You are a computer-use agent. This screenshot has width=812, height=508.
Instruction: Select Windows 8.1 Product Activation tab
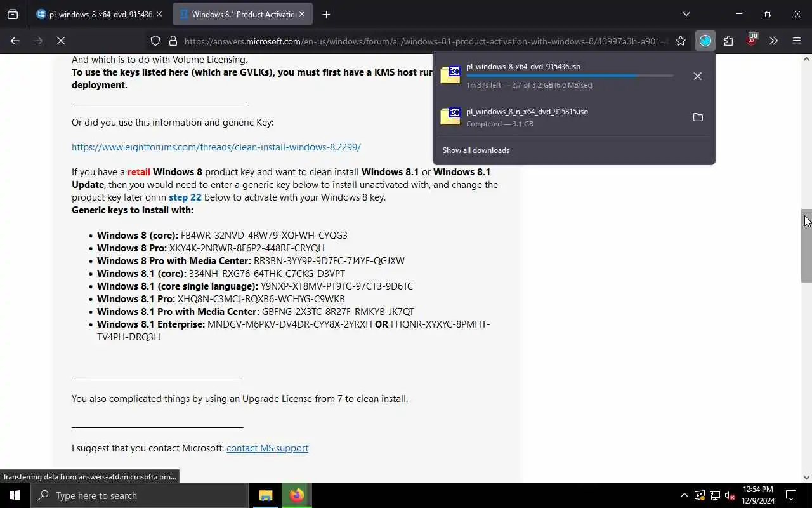tap(242, 14)
